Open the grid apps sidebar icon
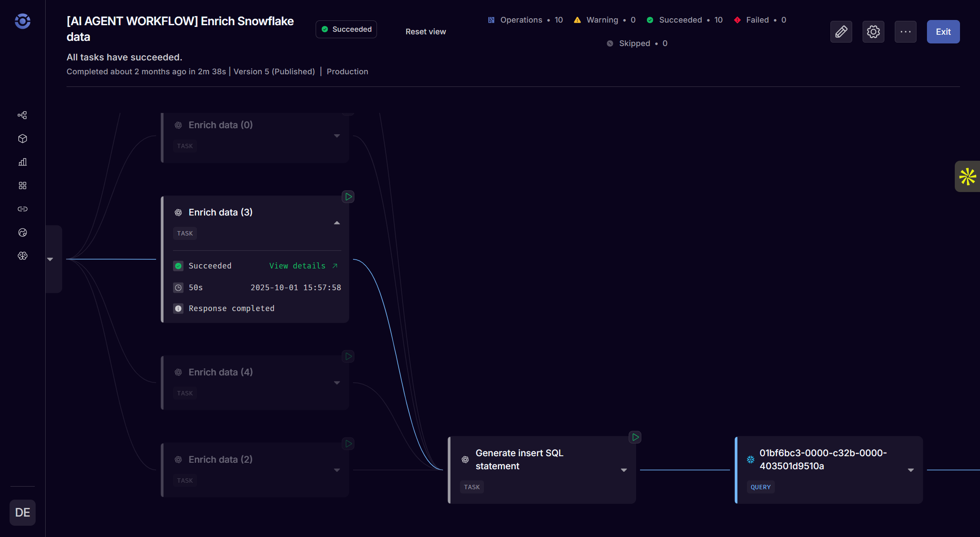This screenshot has width=980, height=537. click(x=23, y=186)
